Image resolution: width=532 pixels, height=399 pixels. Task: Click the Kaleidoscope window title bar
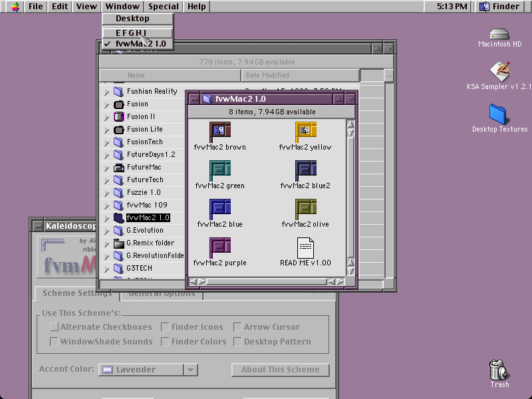pos(65,226)
